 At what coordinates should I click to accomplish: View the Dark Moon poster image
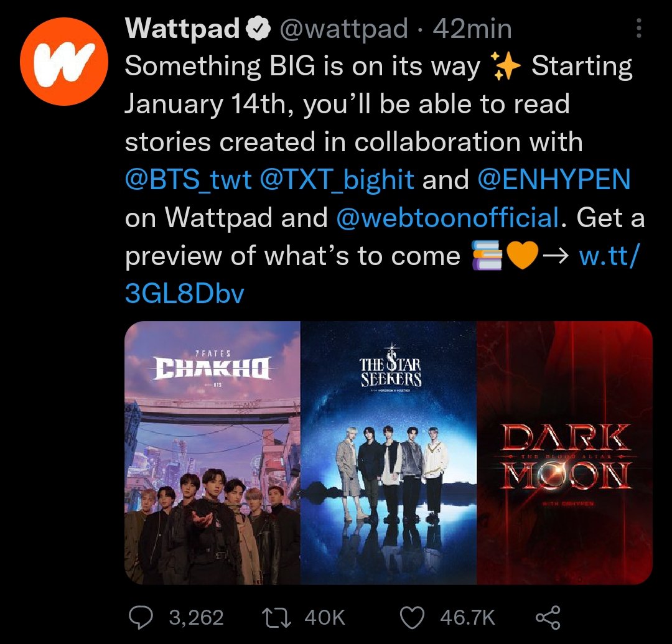click(x=564, y=452)
